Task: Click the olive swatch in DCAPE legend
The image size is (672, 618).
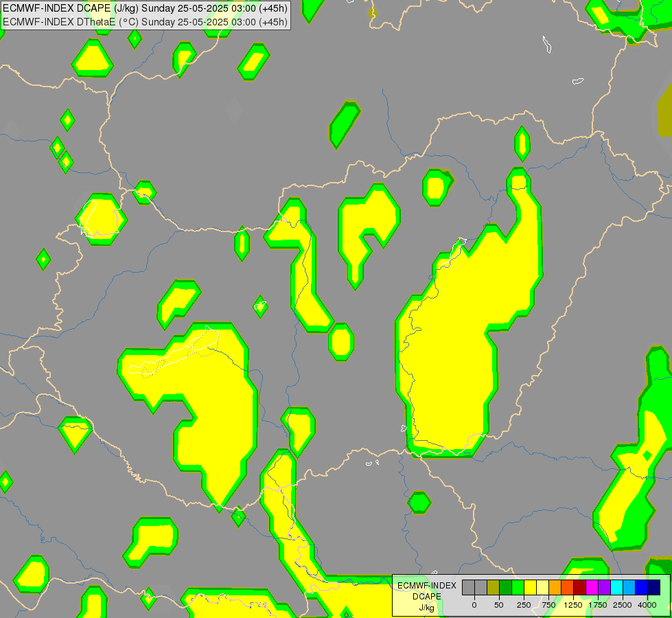Action: coord(494,588)
